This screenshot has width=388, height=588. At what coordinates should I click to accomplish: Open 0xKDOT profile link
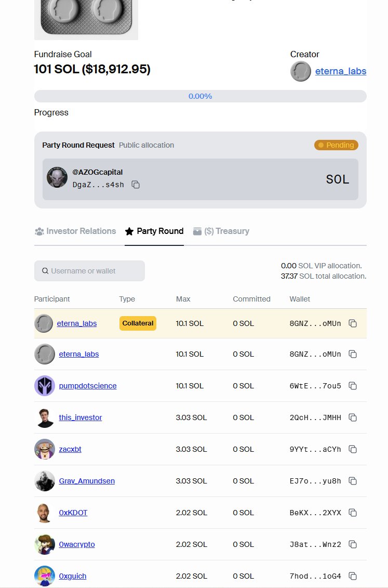73,513
